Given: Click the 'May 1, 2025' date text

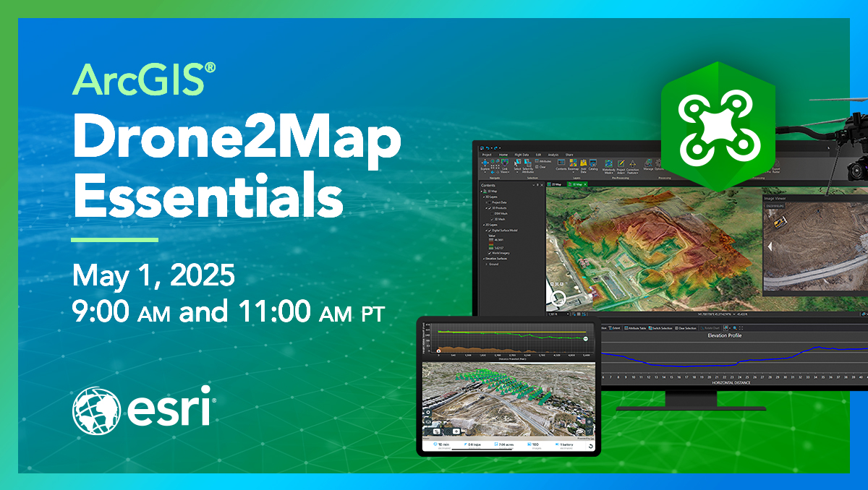Looking at the screenshot, I should 153,277.
